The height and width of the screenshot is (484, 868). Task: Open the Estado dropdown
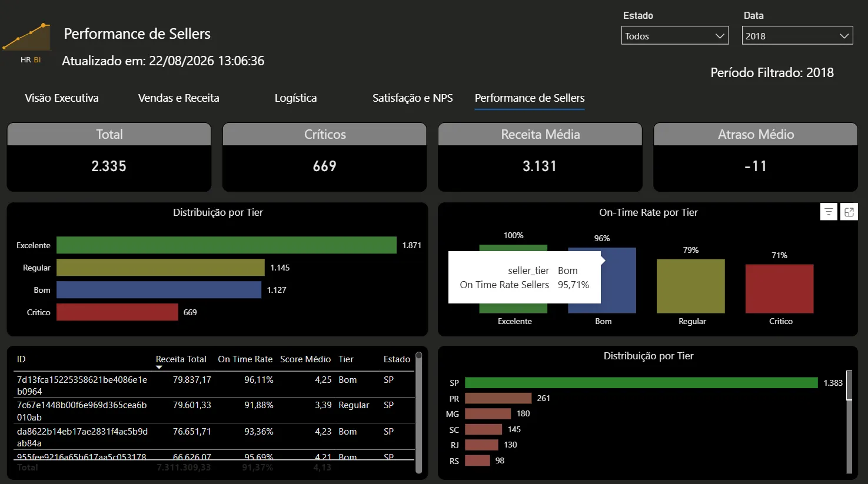point(675,36)
